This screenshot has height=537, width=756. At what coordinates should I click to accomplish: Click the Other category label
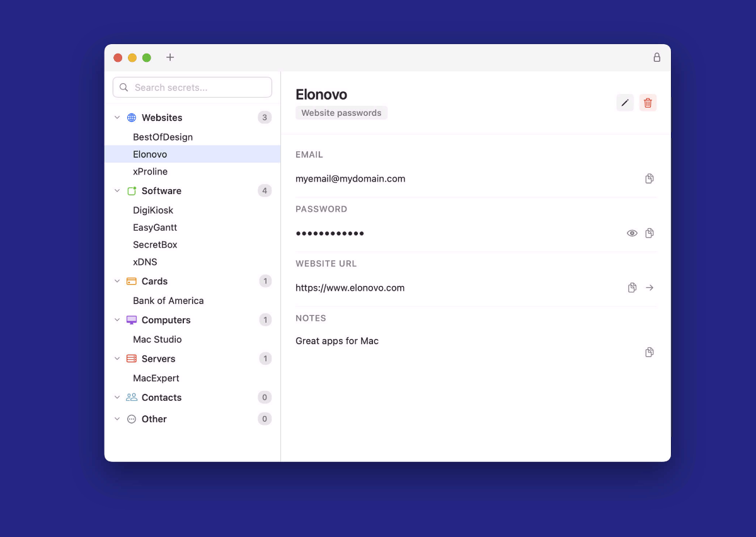point(154,419)
